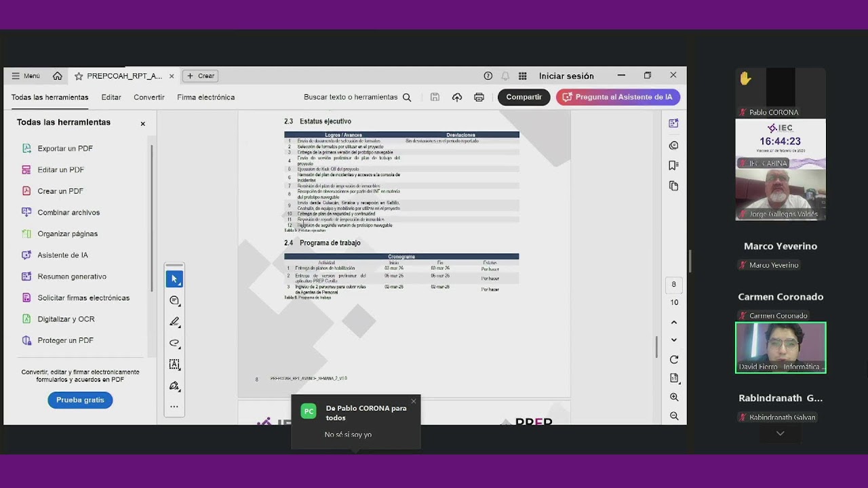Click the rotate page icon
Image resolution: width=868 pixels, height=488 pixels.
point(673,360)
